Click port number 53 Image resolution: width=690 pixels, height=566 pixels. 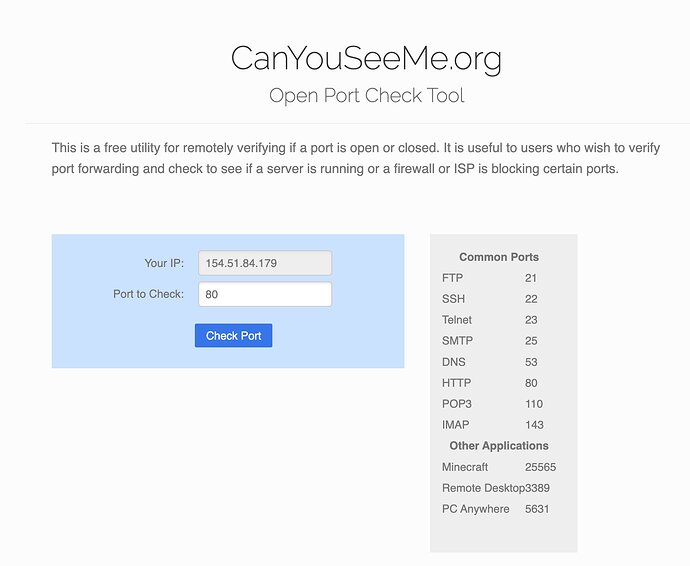[531, 362]
